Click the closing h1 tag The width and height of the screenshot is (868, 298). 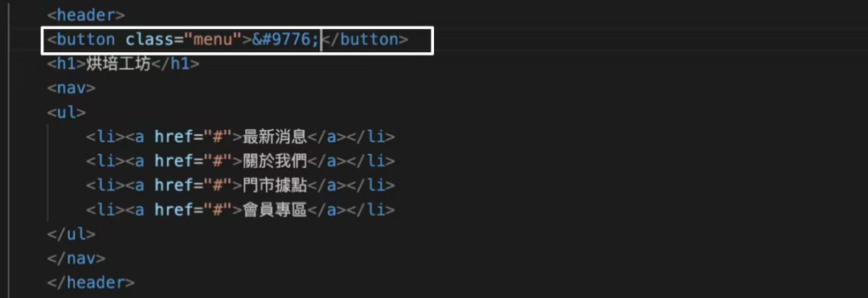tap(175, 64)
